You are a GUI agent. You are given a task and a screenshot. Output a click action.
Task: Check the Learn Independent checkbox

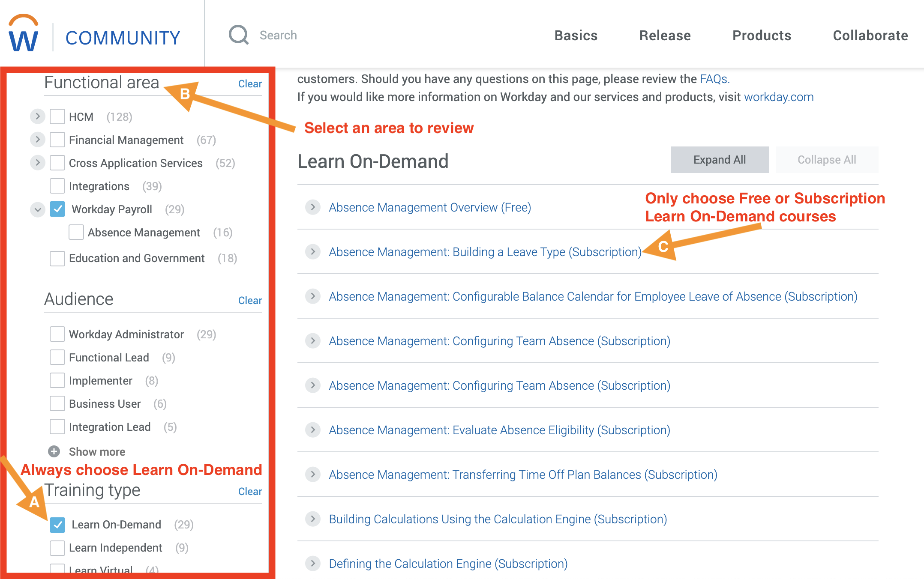tap(57, 548)
